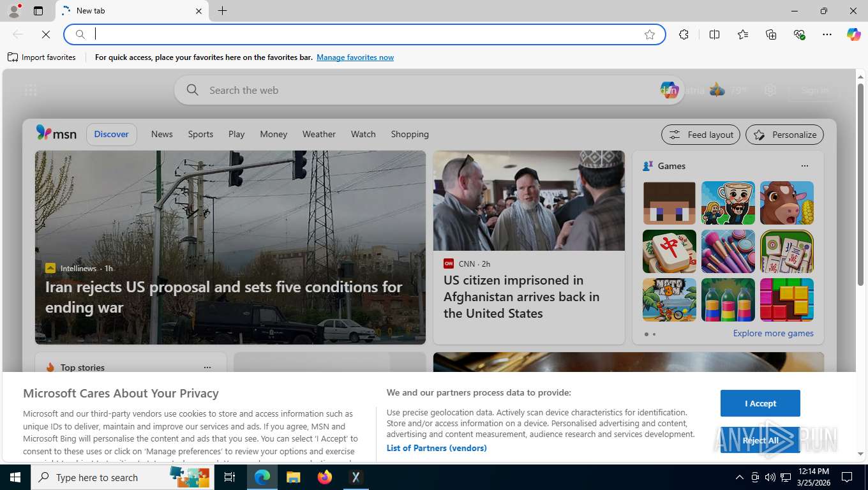Open the Settings and more menu
The height and width of the screenshot is (490, 868).
pyautogui.click(x=827, y=34)
